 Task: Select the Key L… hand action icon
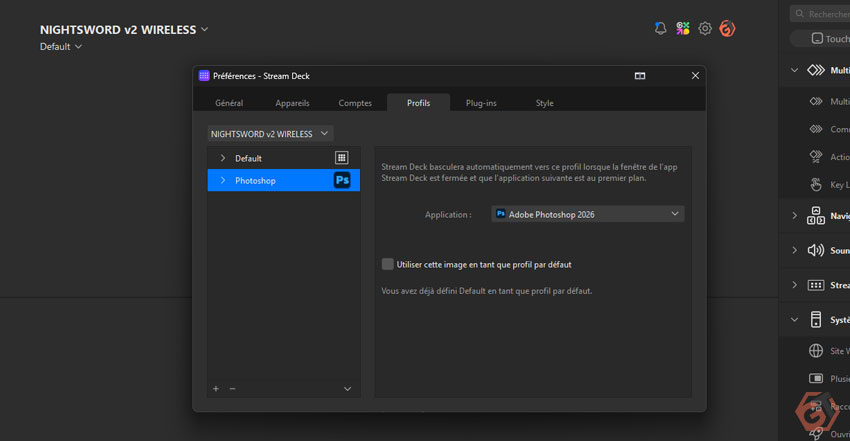tap(816, 185)
